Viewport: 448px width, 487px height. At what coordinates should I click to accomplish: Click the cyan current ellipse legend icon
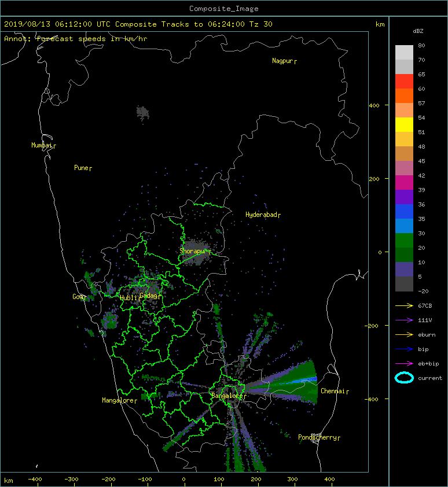click(404, 378)
